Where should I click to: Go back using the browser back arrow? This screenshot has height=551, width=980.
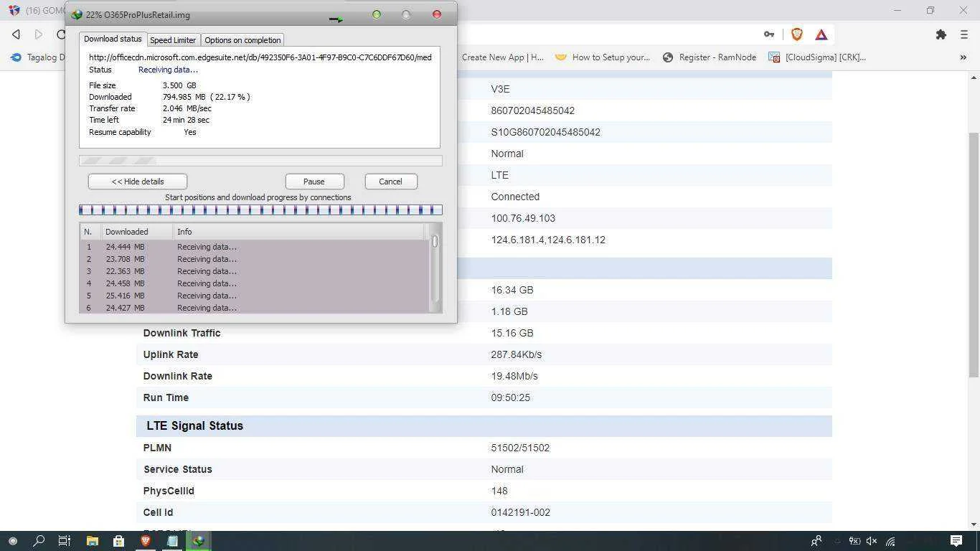point(16,34)
